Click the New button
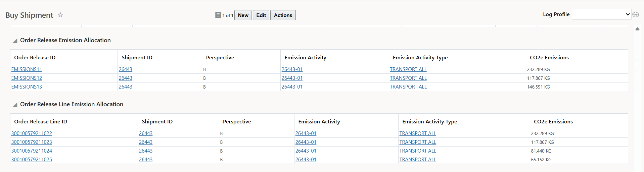The height and width of the screenshot is (172, 644). pyautogui.click(x=243, y=15)
